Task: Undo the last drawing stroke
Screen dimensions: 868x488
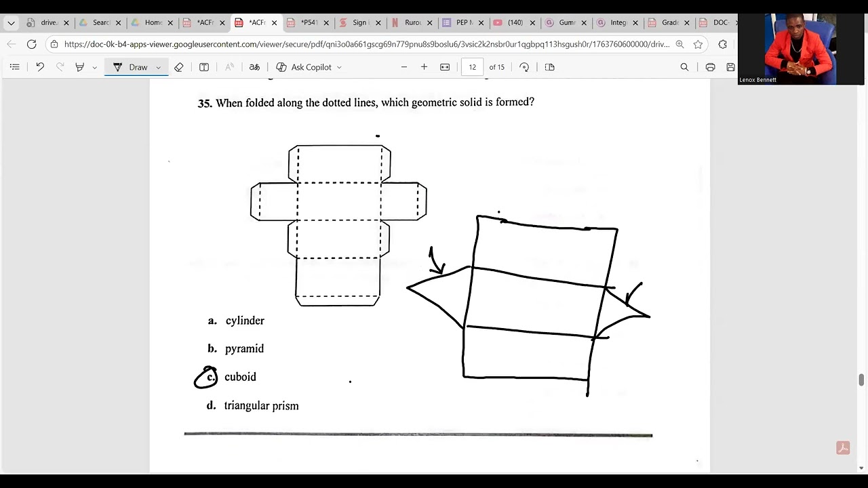Action: (40, 67)
